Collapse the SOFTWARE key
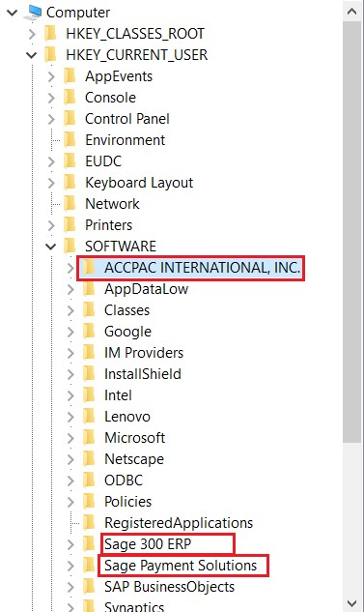This screenshot has height=612, width=364. click(50, 247)
